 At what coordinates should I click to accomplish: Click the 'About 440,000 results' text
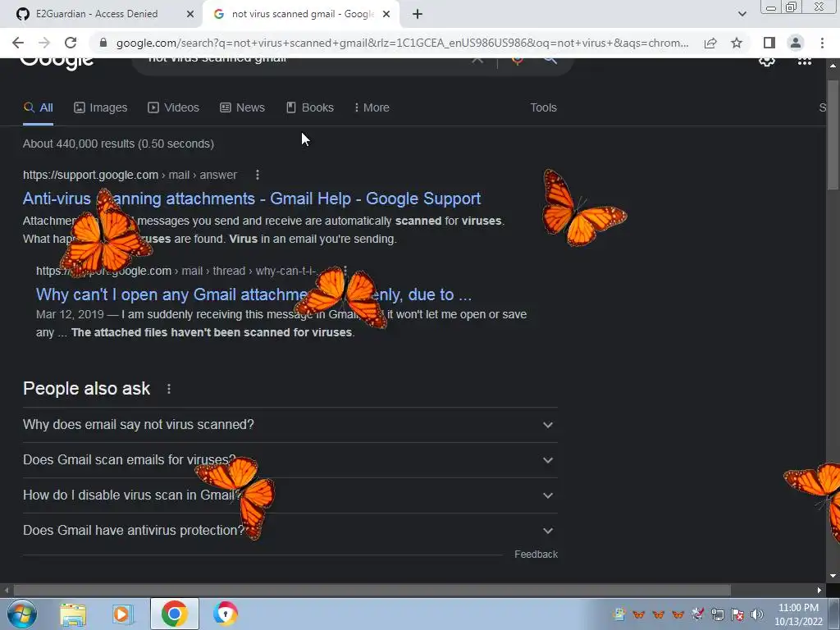click(x=118, y=144)
